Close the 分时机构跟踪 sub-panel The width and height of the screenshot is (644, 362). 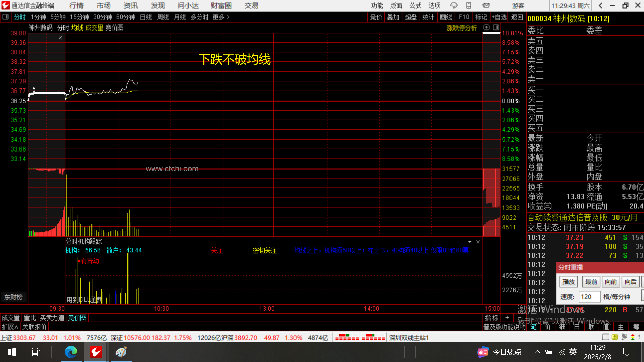coord(478,242)
